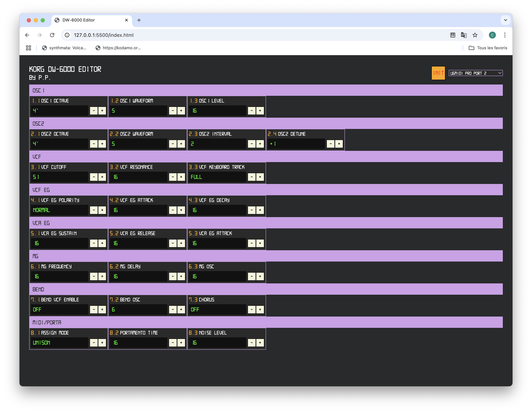532x412 pixels.
Task: Open the Google Translate icon in address bar
Action: pos(464,35)
